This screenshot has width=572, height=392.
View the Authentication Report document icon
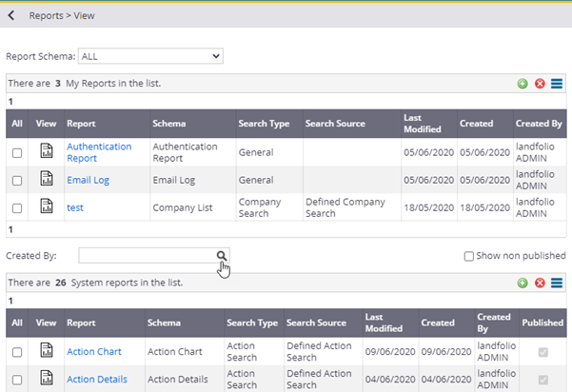pos(47,150)
